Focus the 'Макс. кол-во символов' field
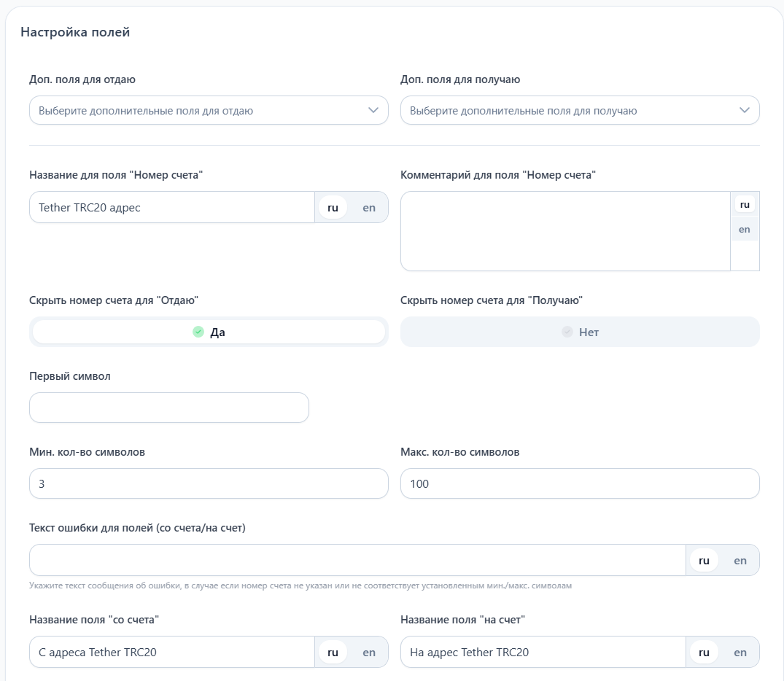 pyautogui.click(x=580, y=483)
